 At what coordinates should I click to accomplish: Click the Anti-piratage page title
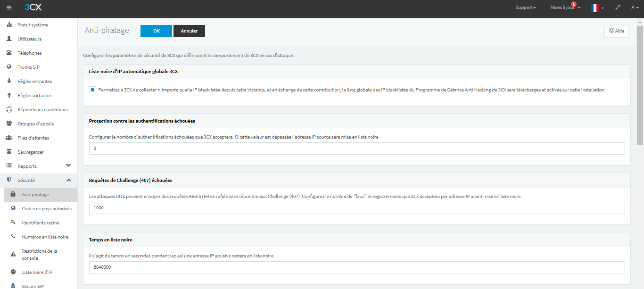pyautogui.click(x=107, y=31)
